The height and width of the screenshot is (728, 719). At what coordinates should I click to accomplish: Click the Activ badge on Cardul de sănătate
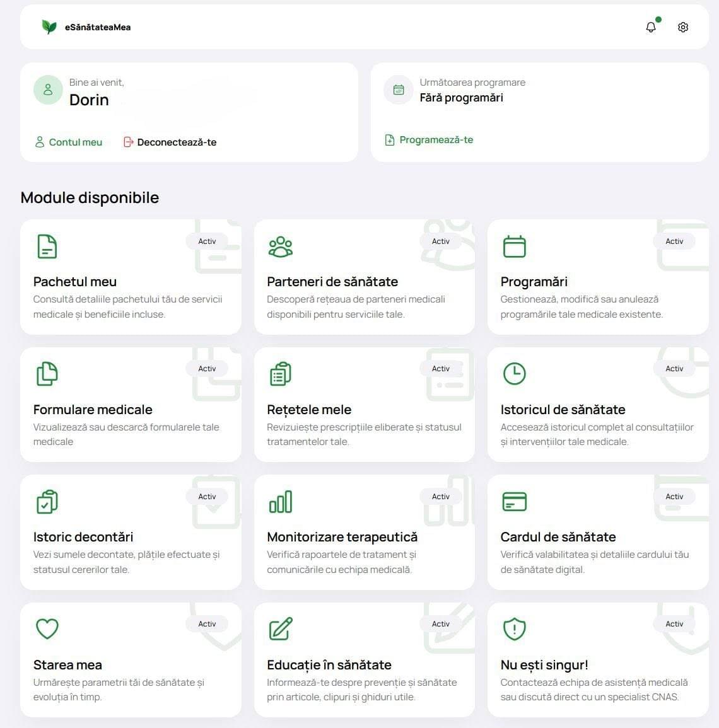674,496
